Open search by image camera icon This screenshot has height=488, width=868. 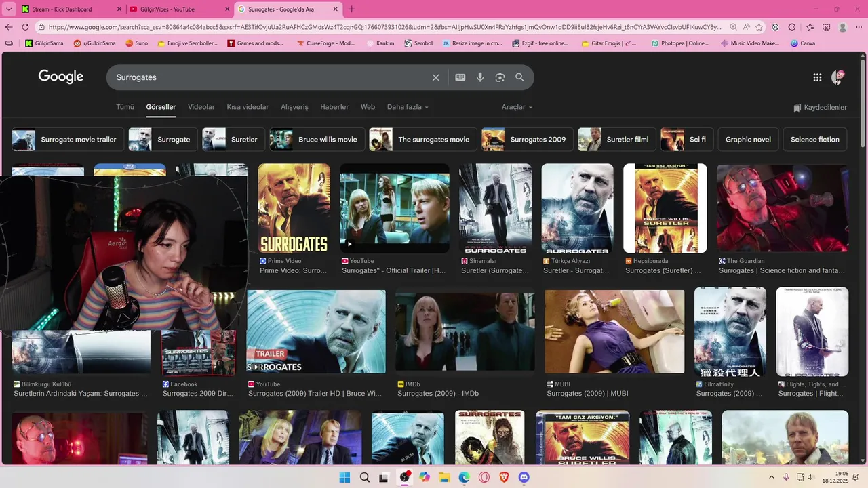coord(500,77)
